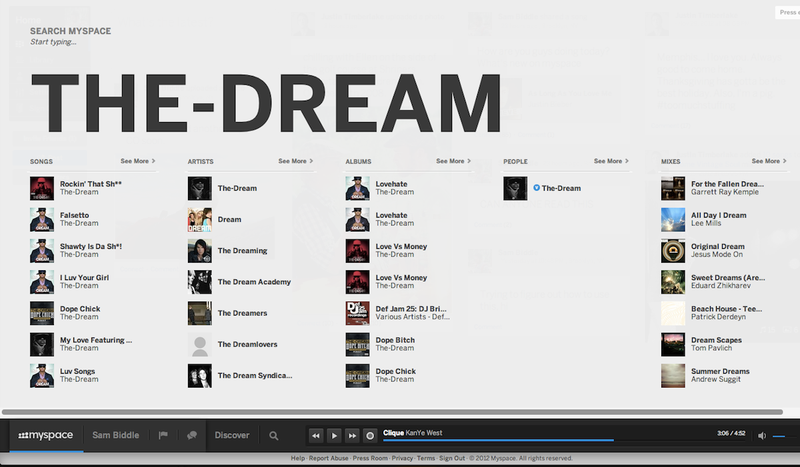Click the THE-DREAM search input text
This screenshot has width=800, height=467.
[x=266, y=104]
